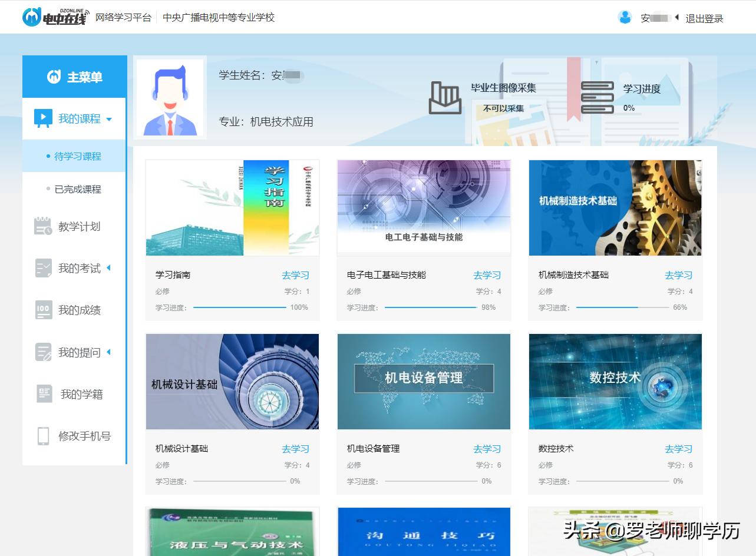
Task: Click the 电中在线 platform logo
Action: point(55,17)
